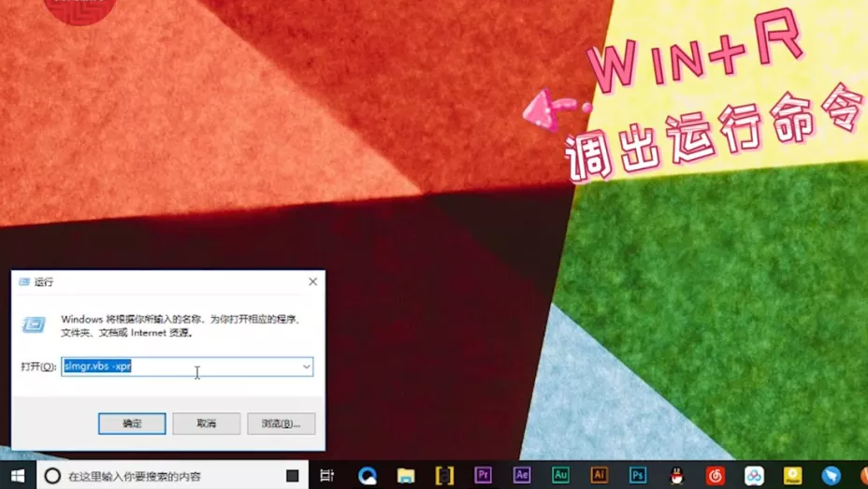Cancel the Run dialog with 取消

[x=207, y=424]
